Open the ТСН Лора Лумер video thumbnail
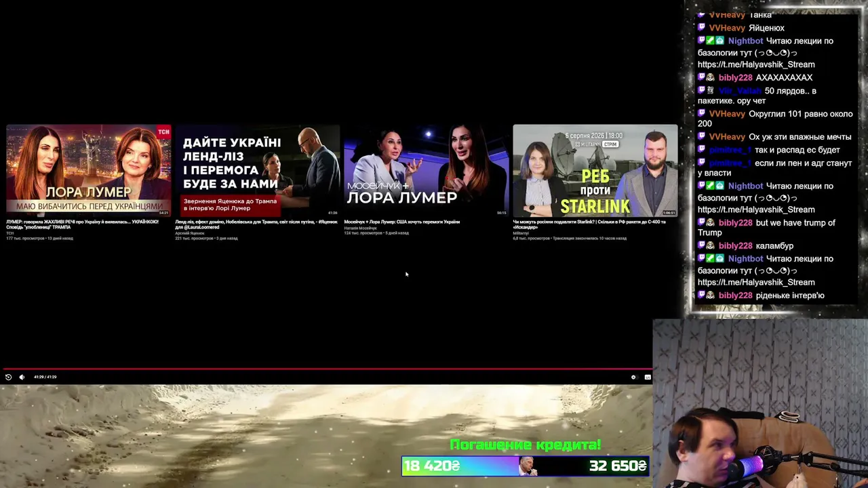The width and height of the screenshot is (868, 488). [x=88, y=170]
